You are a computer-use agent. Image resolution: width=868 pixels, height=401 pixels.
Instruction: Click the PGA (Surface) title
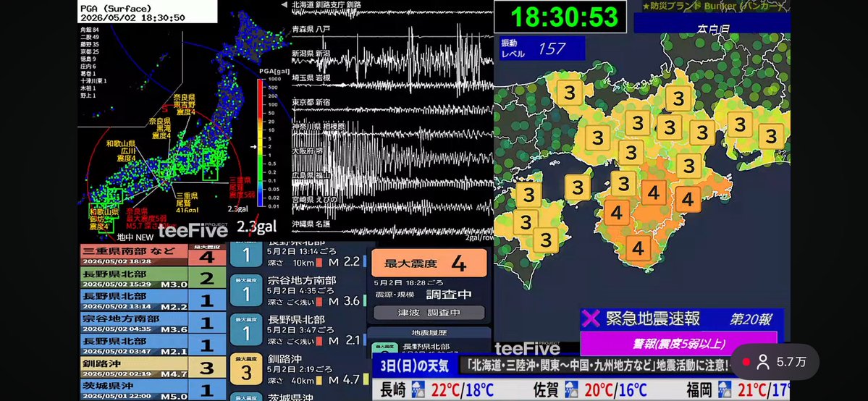(116, 8)
